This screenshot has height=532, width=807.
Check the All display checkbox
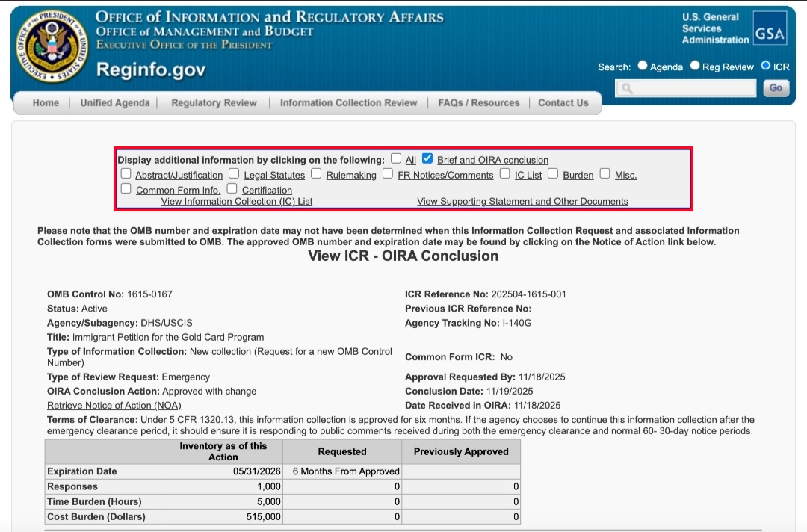396,158
